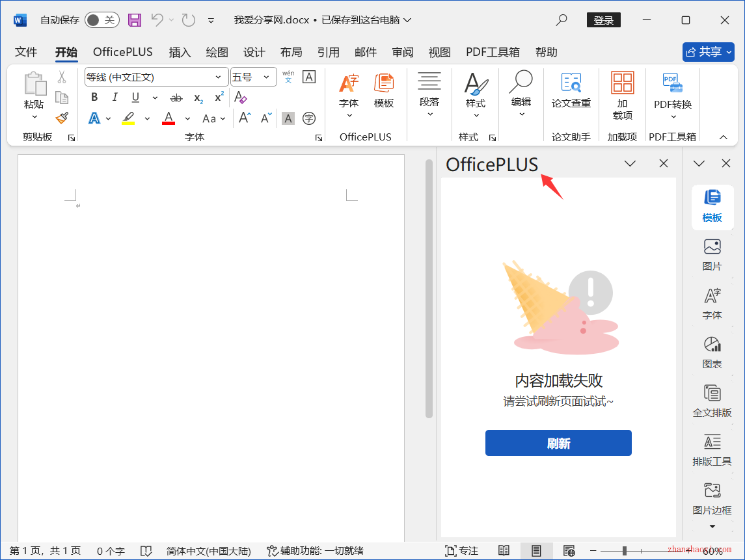Screen dimensions: 745x560
Task: Click the OfficePLUS 模板 ribbon button
Action: (x=383, y=91)
